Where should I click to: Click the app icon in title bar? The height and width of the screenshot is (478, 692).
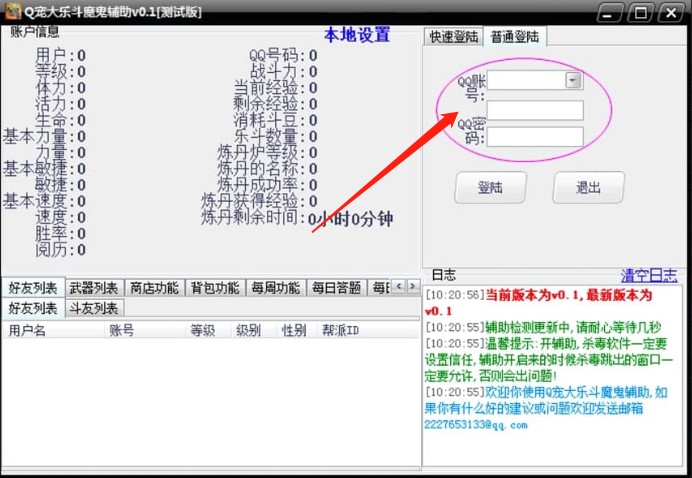(x=13, y=11)
